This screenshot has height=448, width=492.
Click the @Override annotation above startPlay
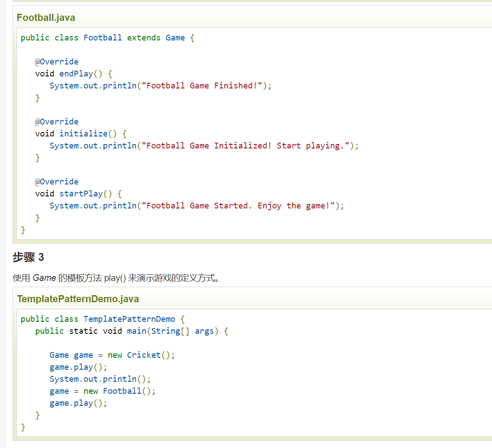(57, 182)
